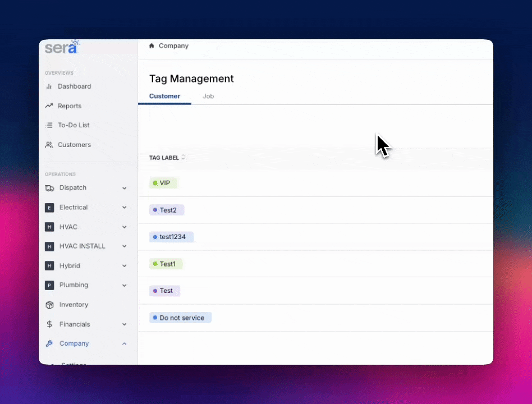Open the VIP tag

pos(164,183)
